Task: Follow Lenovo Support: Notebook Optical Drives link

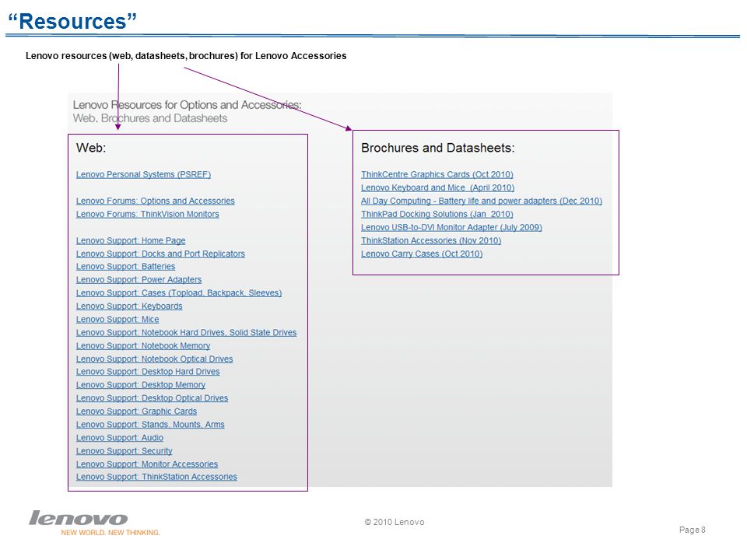Action: (154, 359)
